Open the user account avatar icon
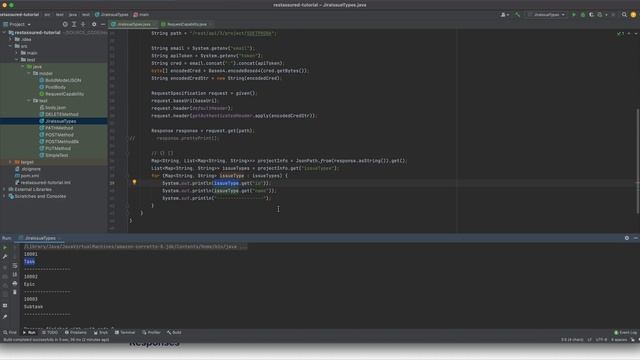Image resolution: width=640 pixels, height=360 pixels. (x=633, y=15)
